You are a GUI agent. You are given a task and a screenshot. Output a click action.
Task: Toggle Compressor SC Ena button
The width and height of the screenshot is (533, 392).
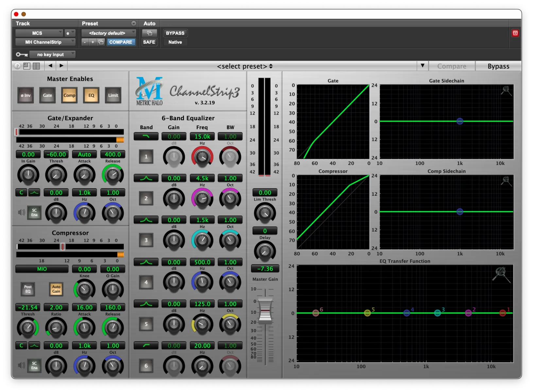click(34, 366)
